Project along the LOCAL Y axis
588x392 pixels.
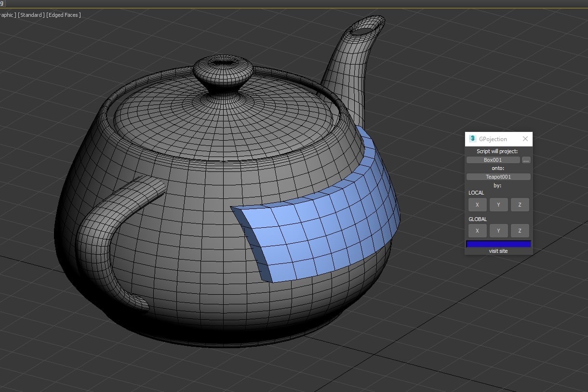(x=498, y=205)
